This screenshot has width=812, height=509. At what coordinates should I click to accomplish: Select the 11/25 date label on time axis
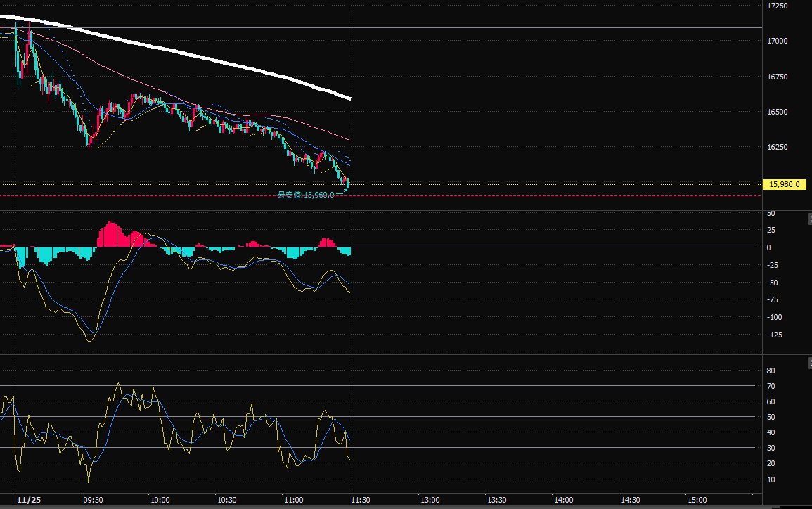(x=28, y=500)
